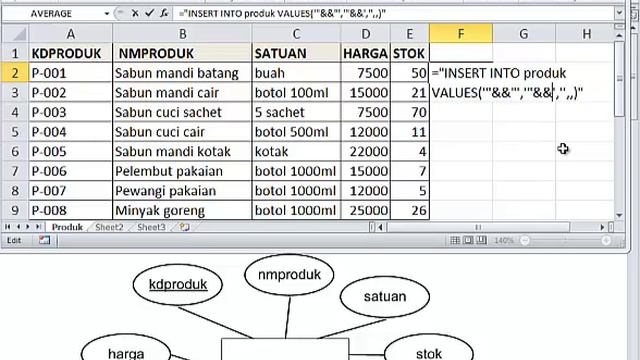Open Insert Function via fx icon

164,13
